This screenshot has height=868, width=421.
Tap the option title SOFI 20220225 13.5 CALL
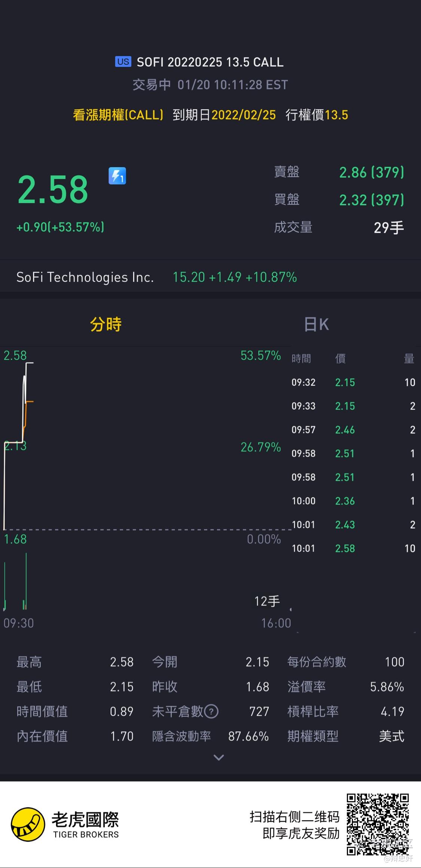click(x=210, y=62)
